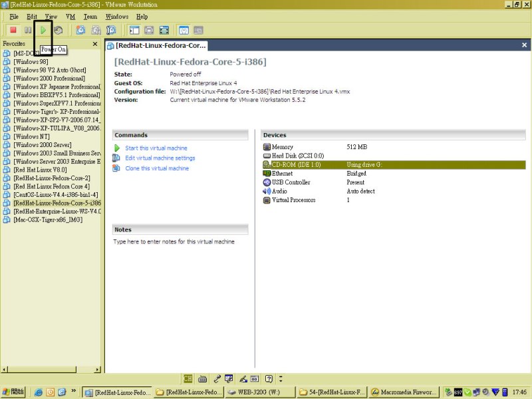Select [Red Hat Linux V8.0] in Favorites
This screenshot has width=532, height=399.
[40, 170]
